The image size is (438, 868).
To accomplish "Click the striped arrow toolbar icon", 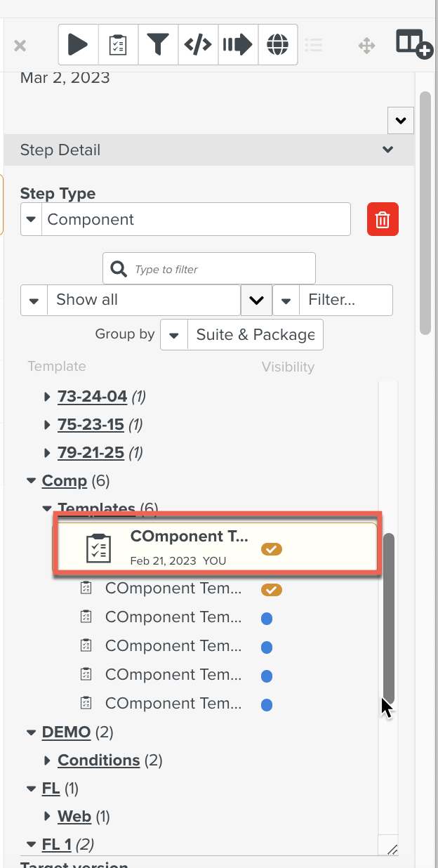I will click(x=238, y=45).
